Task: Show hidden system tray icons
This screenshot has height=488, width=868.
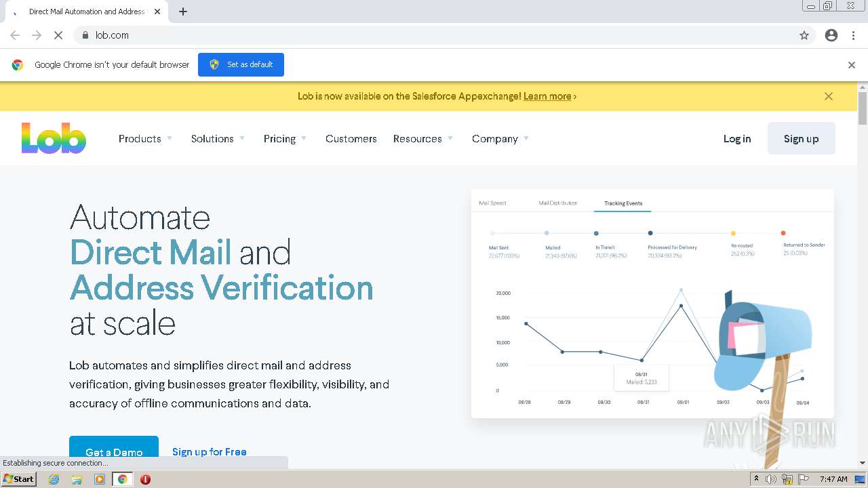Action: [x=756, y=479]
